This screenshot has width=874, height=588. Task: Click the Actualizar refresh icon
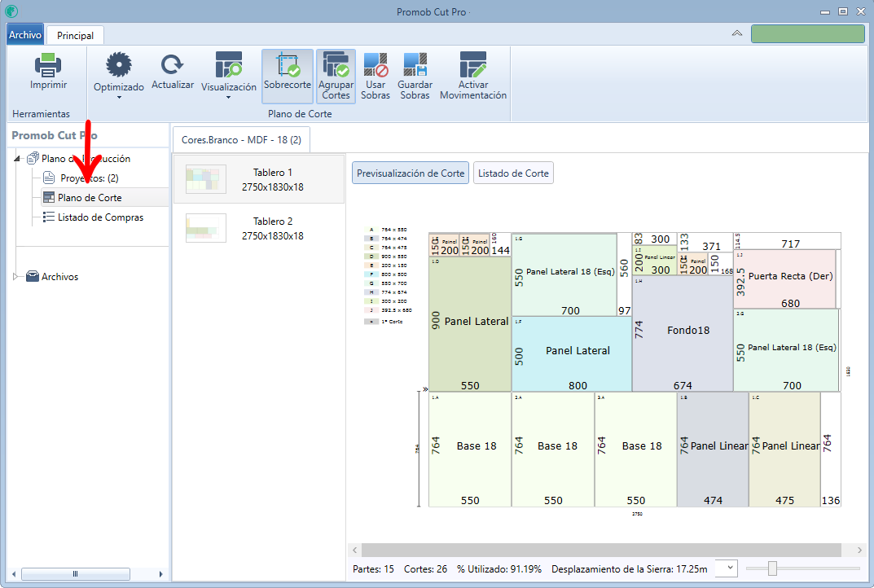click(172, 64)
